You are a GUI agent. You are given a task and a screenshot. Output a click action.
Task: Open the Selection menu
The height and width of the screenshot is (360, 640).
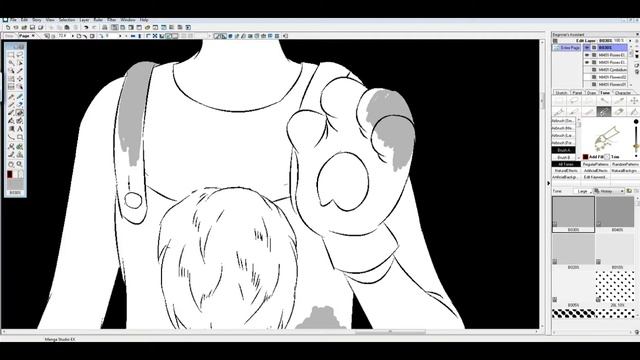click(x=67, y=20)
